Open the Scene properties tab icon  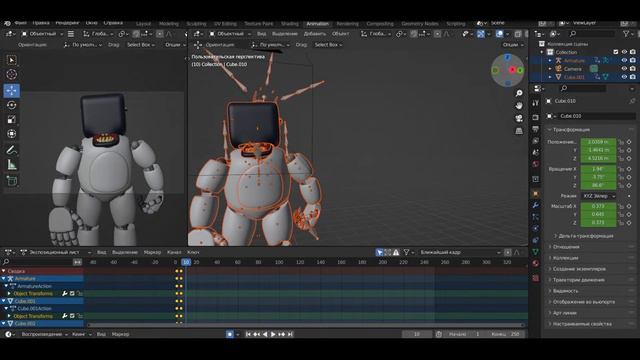tap(536, 152)
